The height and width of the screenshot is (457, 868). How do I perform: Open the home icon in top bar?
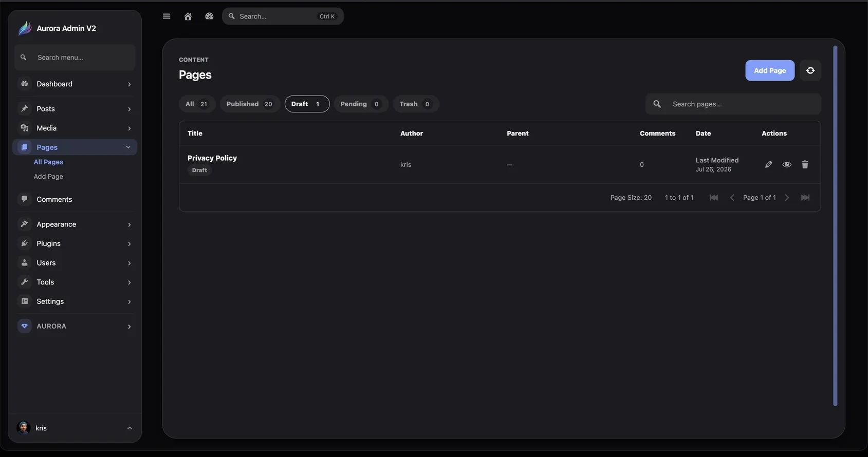coord(188,16)
